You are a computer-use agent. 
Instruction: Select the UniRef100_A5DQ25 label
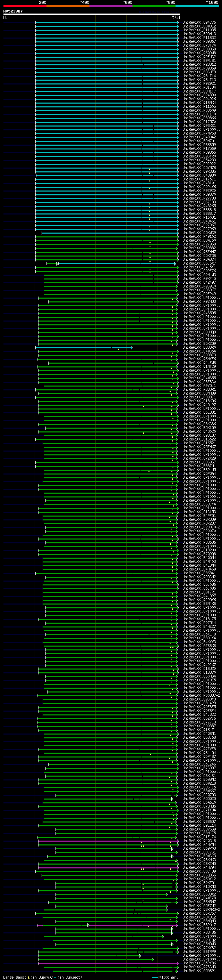coord(199,799)
